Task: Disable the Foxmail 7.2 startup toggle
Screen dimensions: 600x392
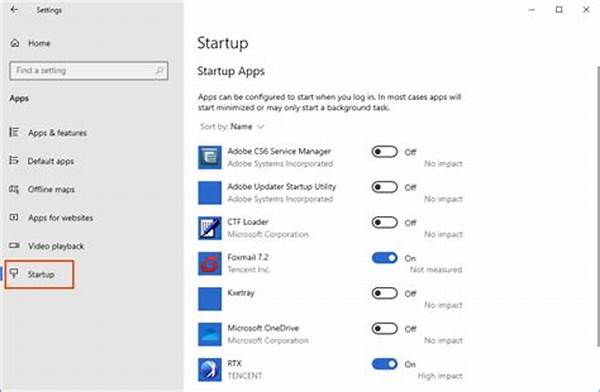Action: [x=385, y=258]
